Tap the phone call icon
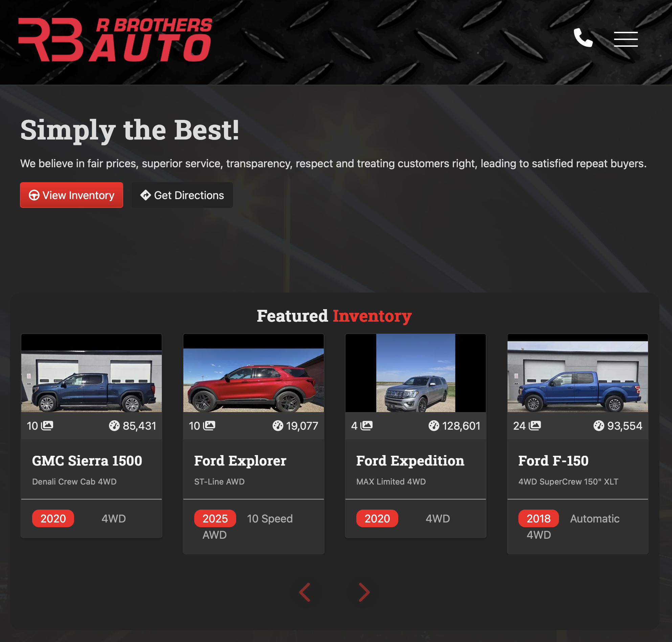This screenshot has width=672, height=642. pos(583,38)
